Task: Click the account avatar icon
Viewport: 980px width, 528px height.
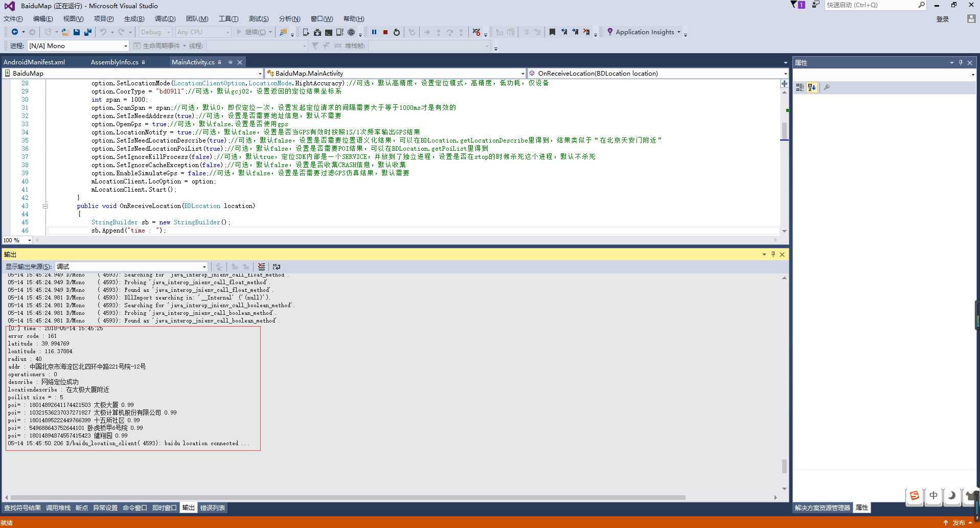Action: [971, 19]
